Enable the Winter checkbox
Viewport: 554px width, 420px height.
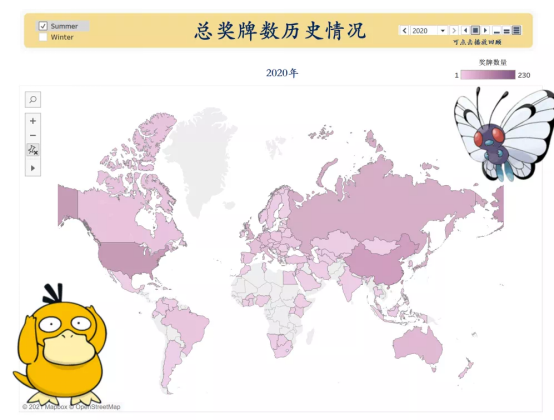pos(43,37)
